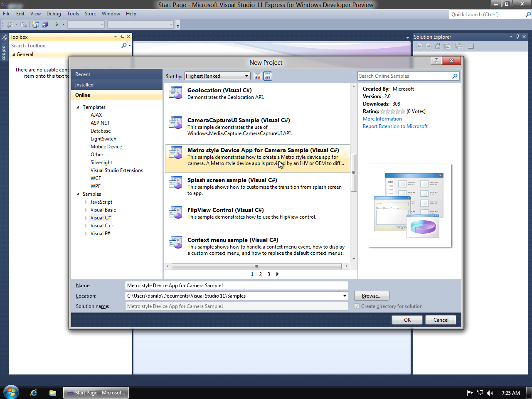Click the volume icon in system tray
The height and width of the screenshot is (399, 532).
click(x=490, y=393)
